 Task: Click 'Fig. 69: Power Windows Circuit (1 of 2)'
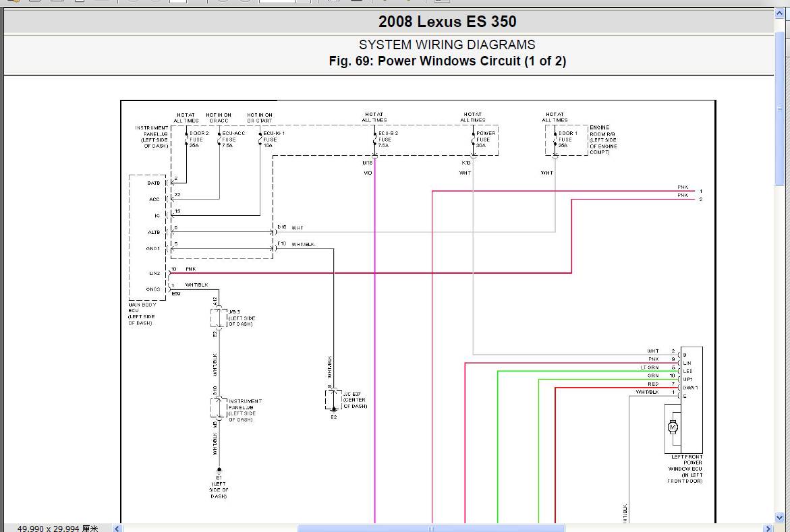(x=447, y=61)
